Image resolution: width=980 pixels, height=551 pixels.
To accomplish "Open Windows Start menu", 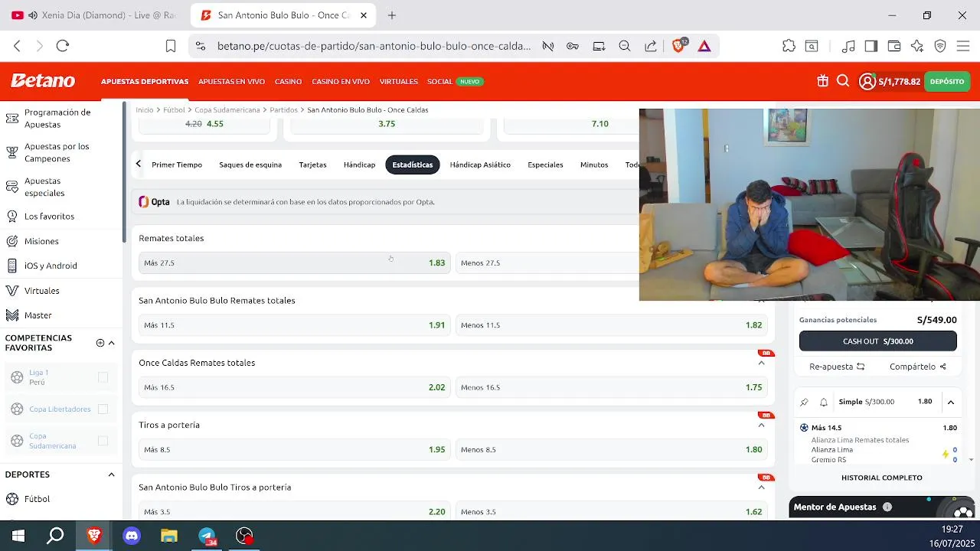I will tap(18, 536).
